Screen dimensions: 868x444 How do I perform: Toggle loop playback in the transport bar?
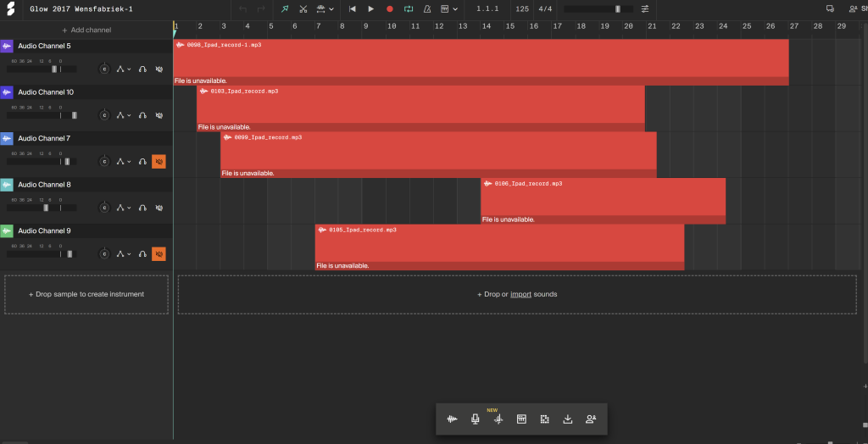point(408,8)
